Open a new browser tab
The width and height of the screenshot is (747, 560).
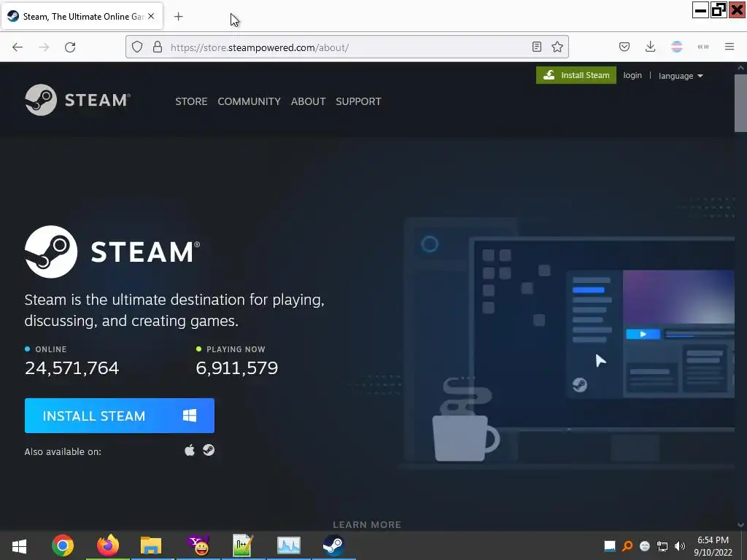[178, 17]
